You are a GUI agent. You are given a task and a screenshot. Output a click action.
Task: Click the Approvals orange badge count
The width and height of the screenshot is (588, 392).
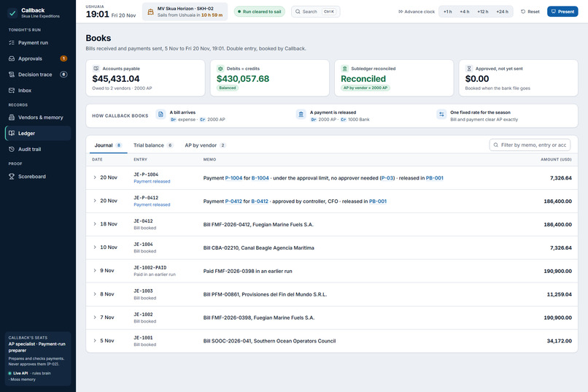(63, 58)
